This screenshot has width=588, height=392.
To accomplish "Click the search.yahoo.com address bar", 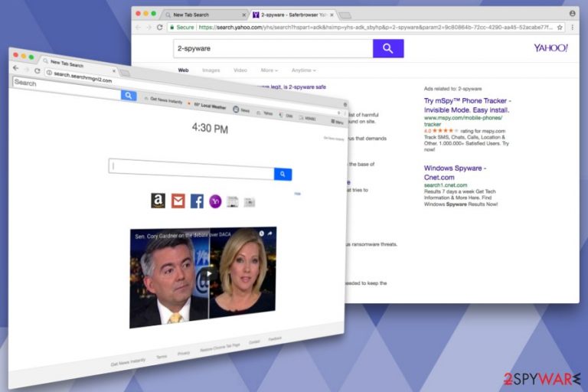I will point(366,28).
